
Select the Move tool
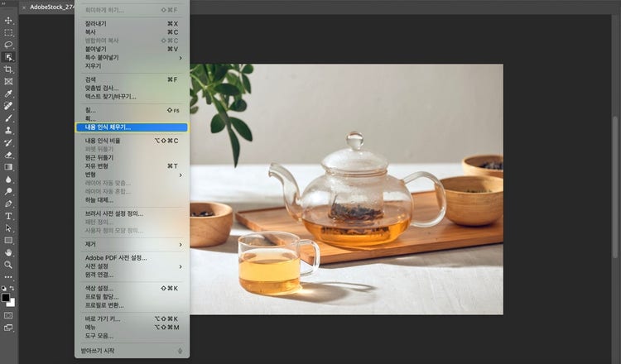[8, 20]
